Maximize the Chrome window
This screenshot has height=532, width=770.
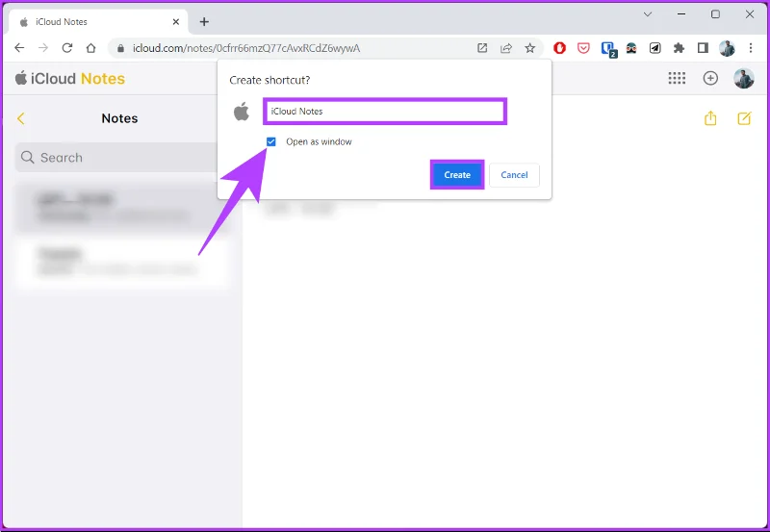pos(715,14)
